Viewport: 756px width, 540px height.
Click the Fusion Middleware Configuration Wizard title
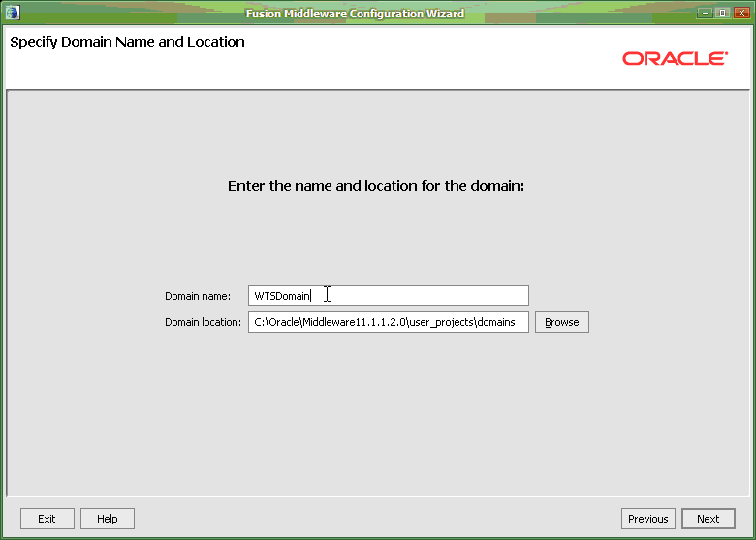[x=355, y=14]
